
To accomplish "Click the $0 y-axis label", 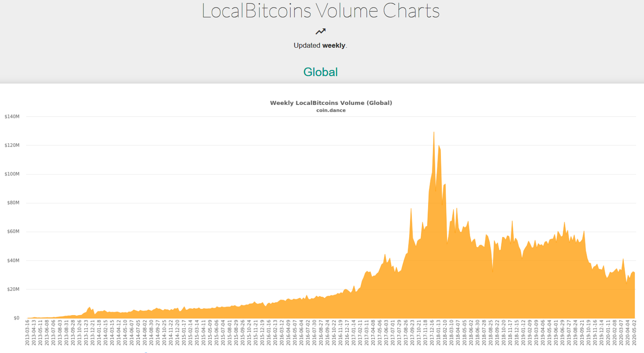I will pos(16,318).
